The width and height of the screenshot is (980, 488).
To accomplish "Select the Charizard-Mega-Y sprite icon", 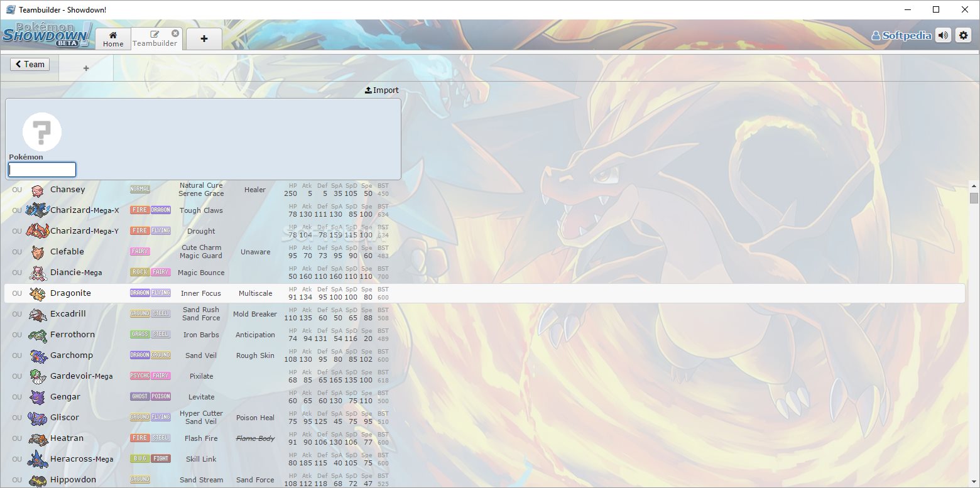I will coord(38,231).
